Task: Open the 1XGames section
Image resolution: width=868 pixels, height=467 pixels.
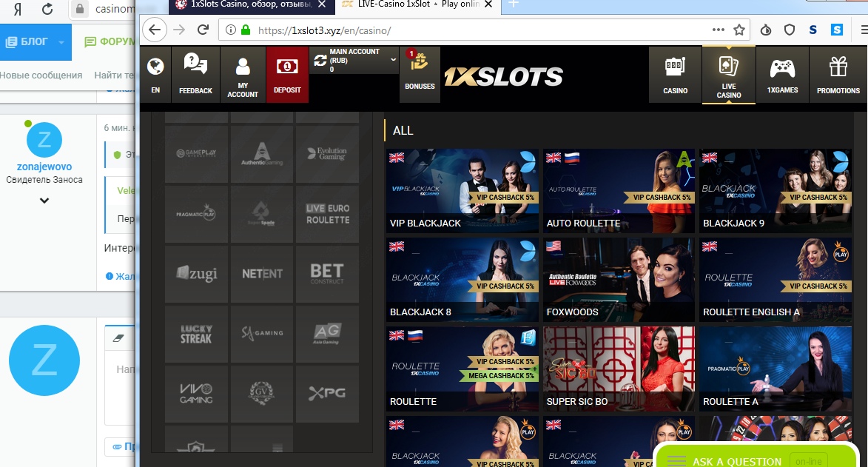Action: coord(782,74)
